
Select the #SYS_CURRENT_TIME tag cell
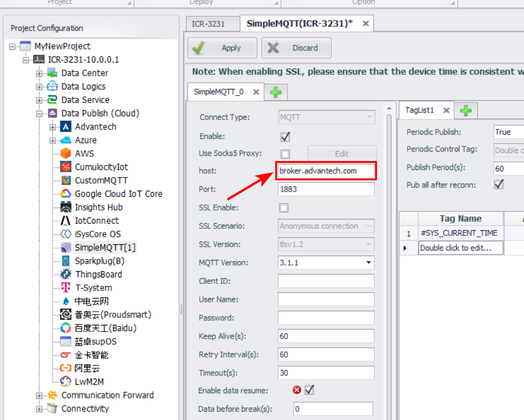[x=460, y=233]
